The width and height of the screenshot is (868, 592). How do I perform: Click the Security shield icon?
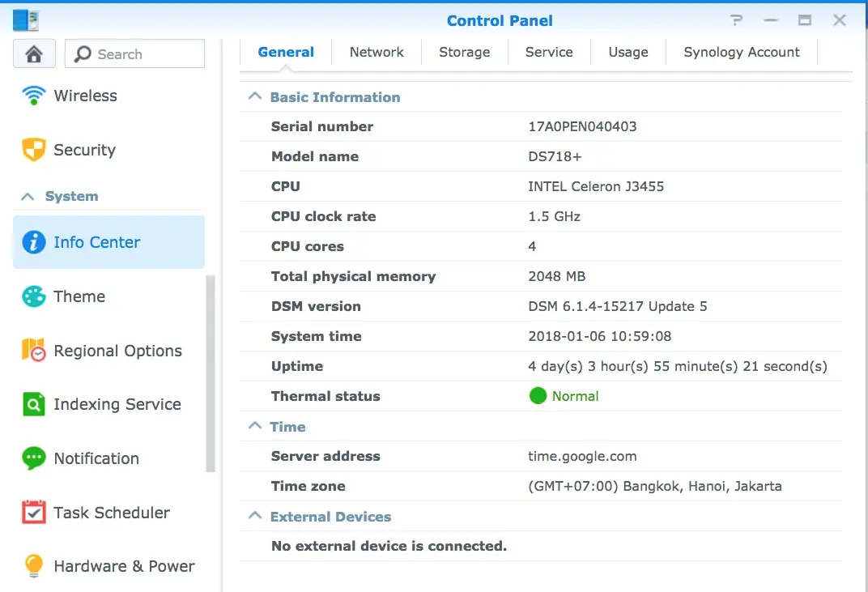tap(33, 150)
